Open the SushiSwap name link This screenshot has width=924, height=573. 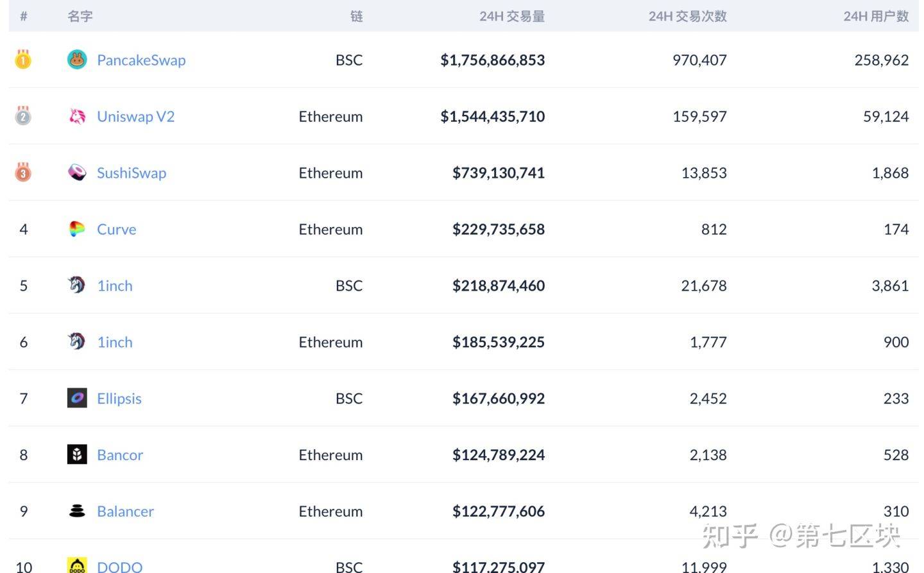(x=132, y=173)
